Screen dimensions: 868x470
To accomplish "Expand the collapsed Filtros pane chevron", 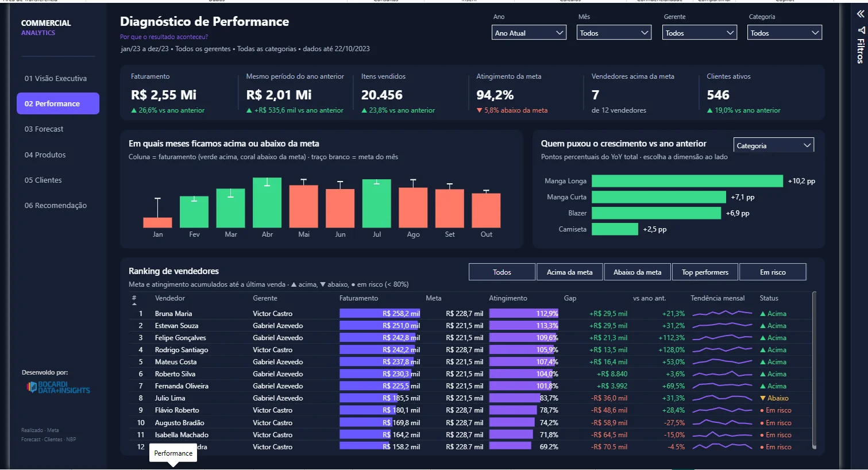I will coord(861,14).
